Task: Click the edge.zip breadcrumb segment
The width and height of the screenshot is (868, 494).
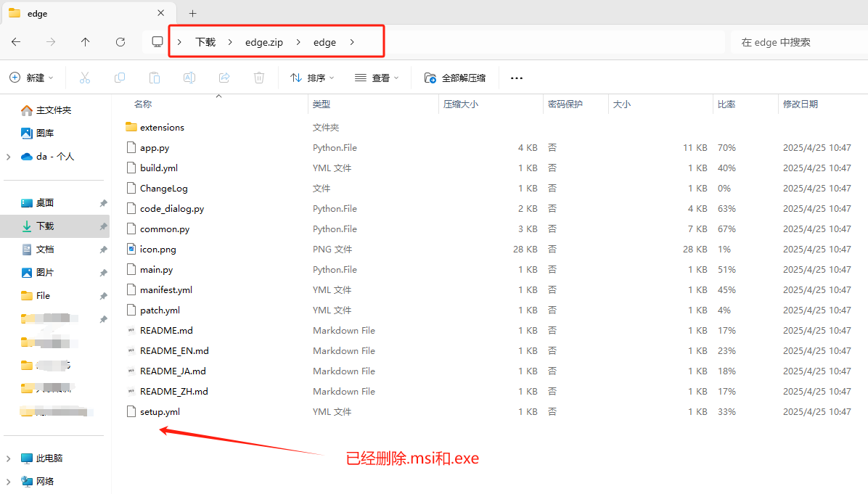Action: [x=264, y=42]
